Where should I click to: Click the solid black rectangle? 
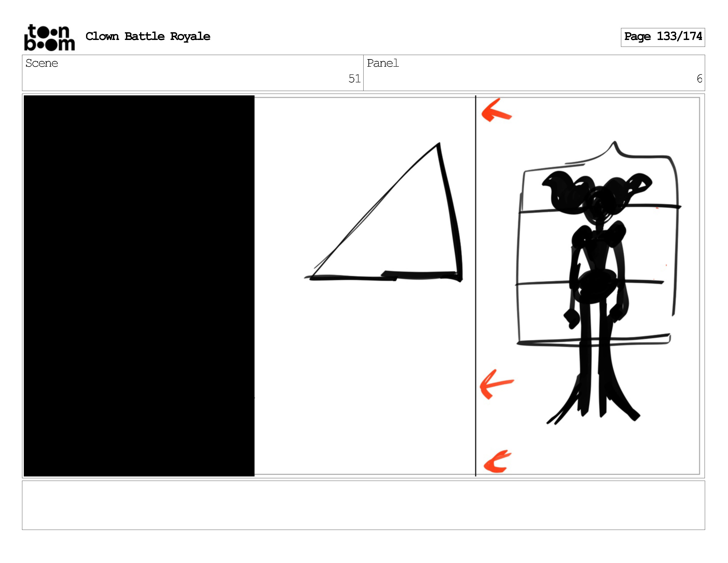(x=139, y=285)
